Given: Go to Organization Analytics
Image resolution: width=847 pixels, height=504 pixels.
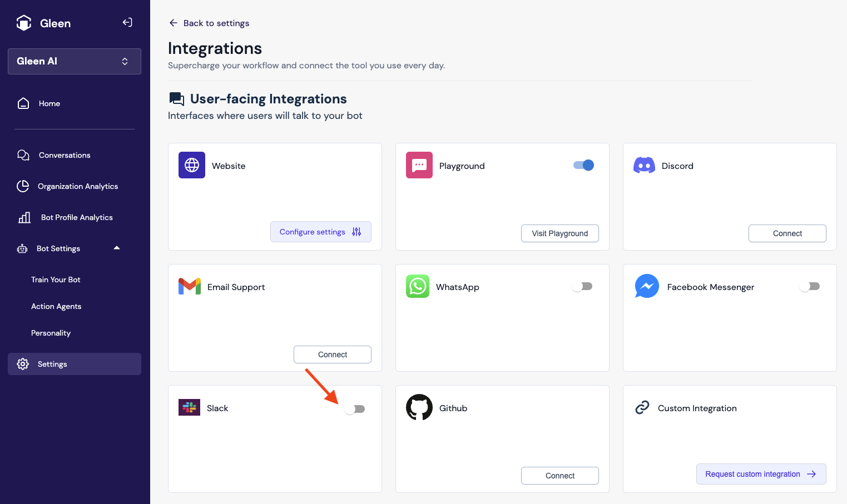Looking at the screenshot, I should (78, 186).
